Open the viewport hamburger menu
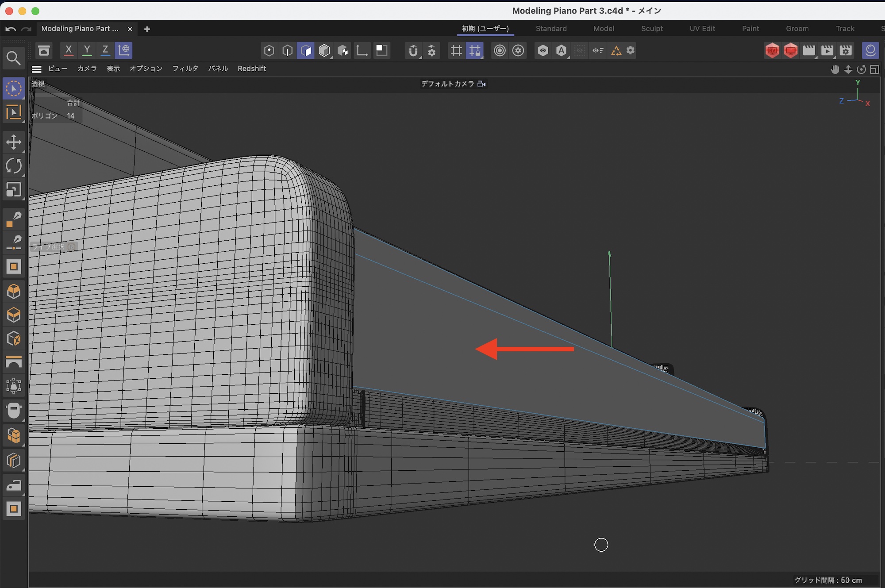 [37, 69]
